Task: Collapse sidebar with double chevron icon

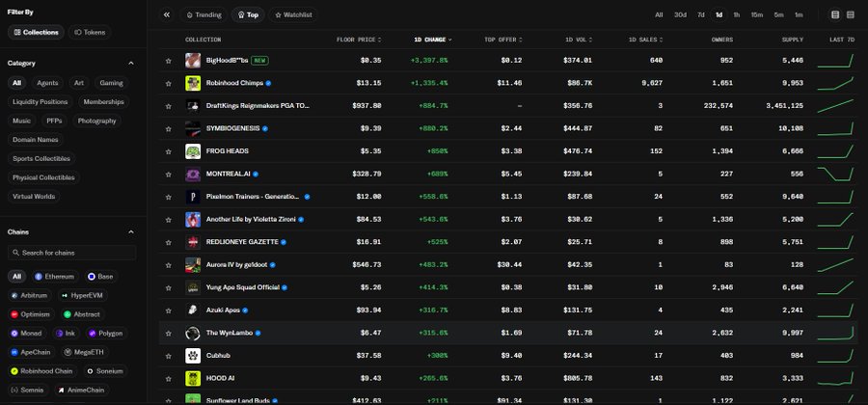Action: (x=167, y=14)
